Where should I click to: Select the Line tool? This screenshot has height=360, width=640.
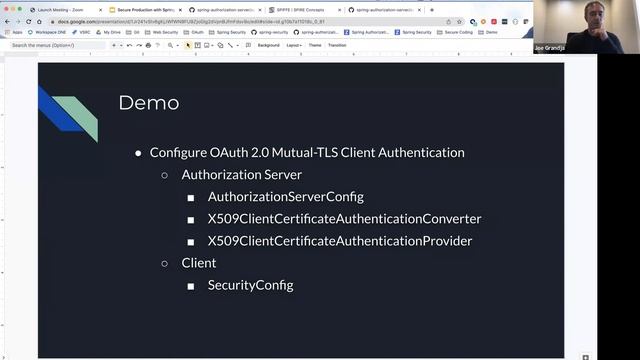point(230,45)
